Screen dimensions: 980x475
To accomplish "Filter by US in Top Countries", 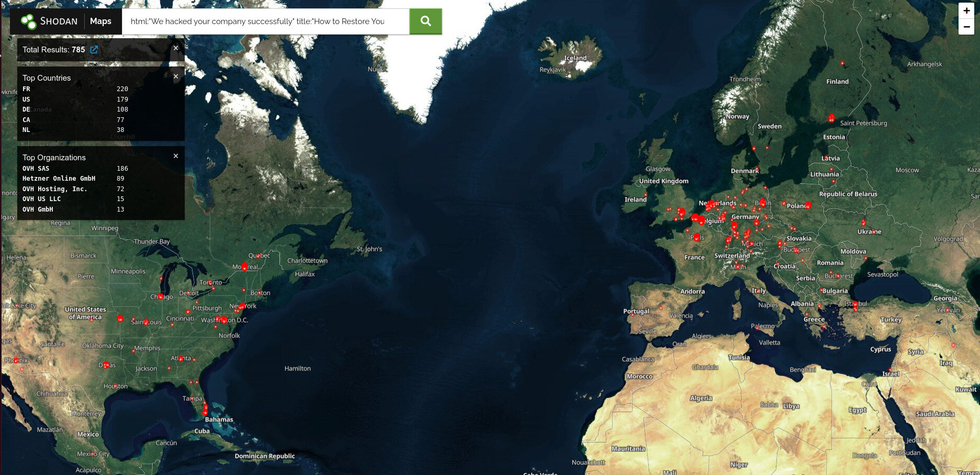I will (x=26, y=100).
